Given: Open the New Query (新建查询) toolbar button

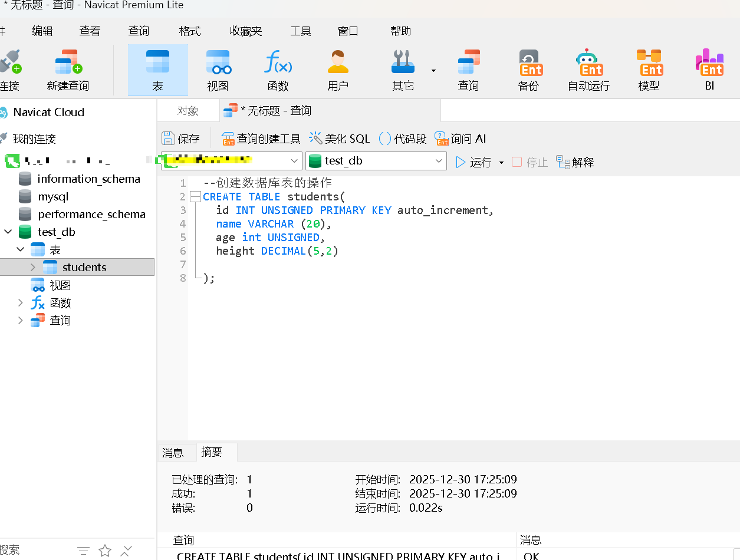Looking at the screenshot, I should [x=68, y=70].
